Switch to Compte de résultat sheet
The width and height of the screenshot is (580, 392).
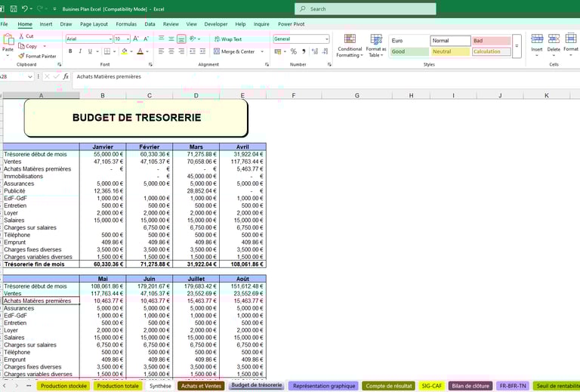click(389, 386)
